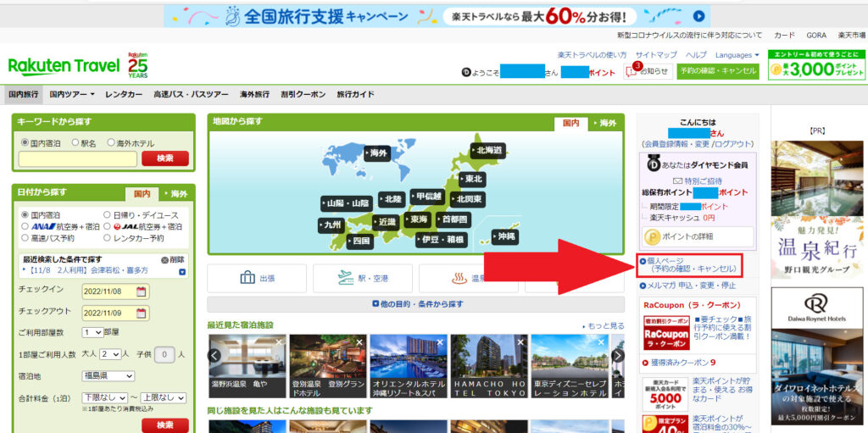868x433 pixels.
Task: Open もっと見る recently viewed link
Action: coord(604,326)
